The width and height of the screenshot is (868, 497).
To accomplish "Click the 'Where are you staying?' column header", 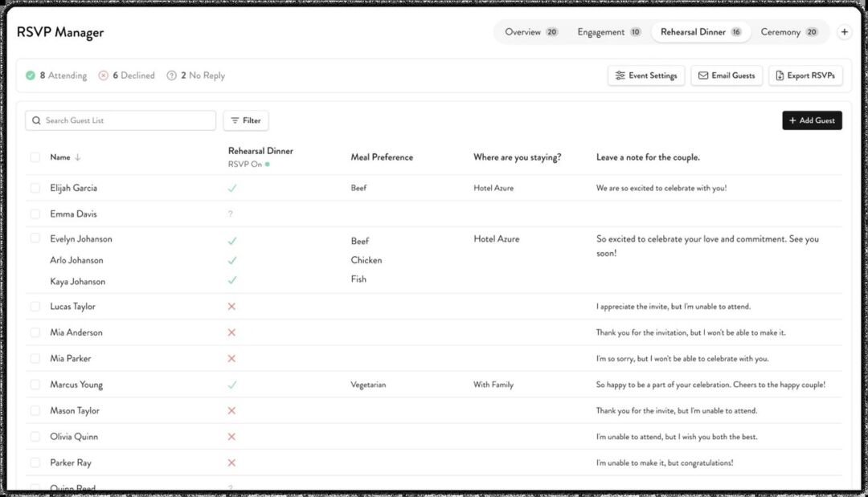I will point(517,157).
